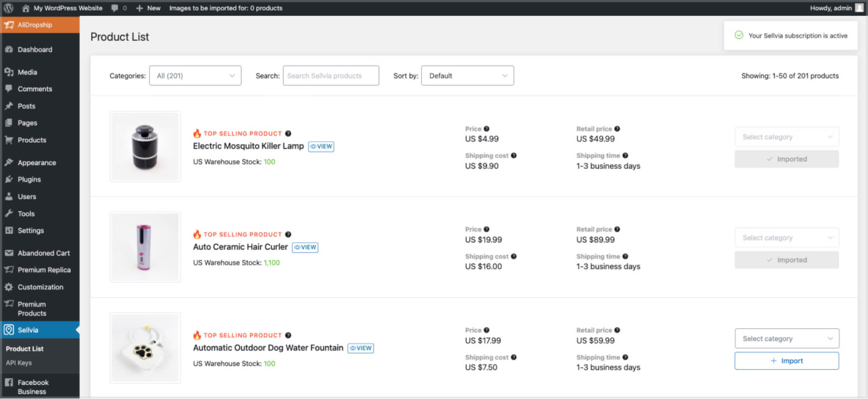This screenshot has height=399, width=868.
Task: Click the Automatic Outdoor Dog Water Fountain thumbnail
Action: [x=145, y=348]
